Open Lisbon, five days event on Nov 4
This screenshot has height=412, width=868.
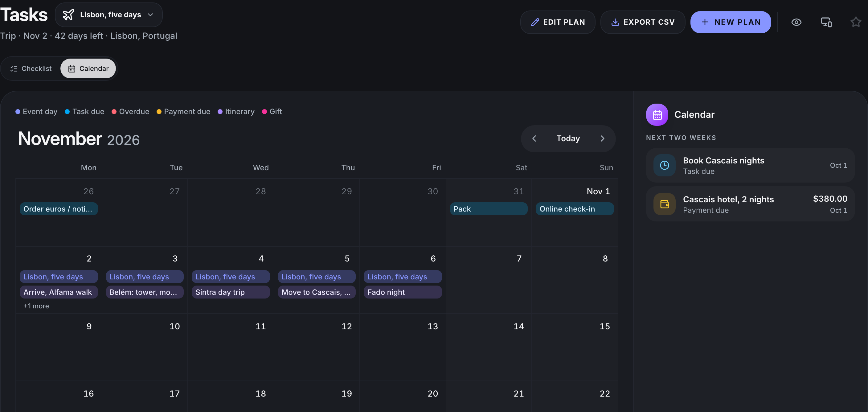point(231,277)
